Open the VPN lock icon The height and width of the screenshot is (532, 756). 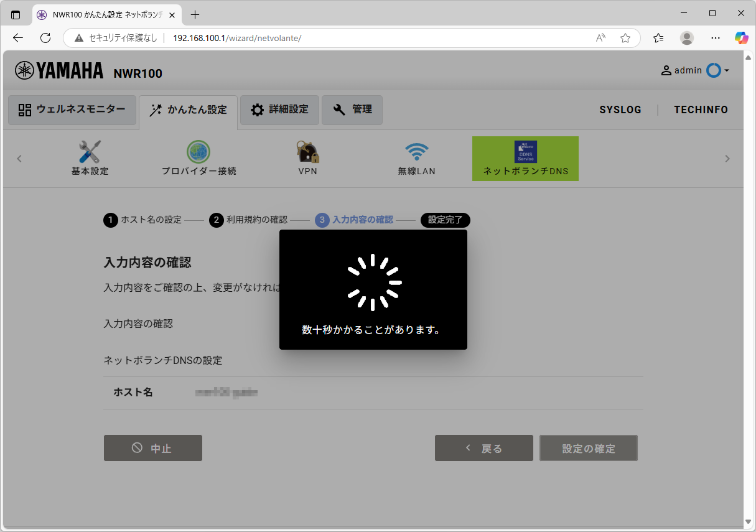(307, 152)
